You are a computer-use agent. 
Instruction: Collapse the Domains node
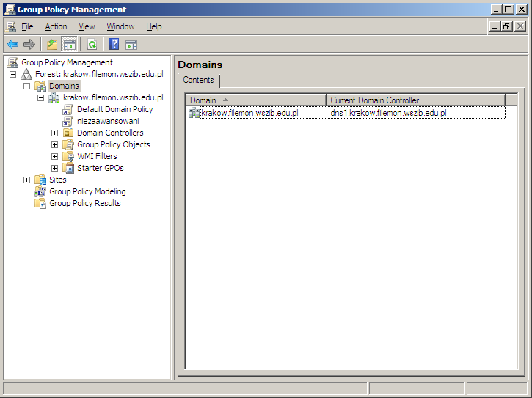(x=27, y=86)
